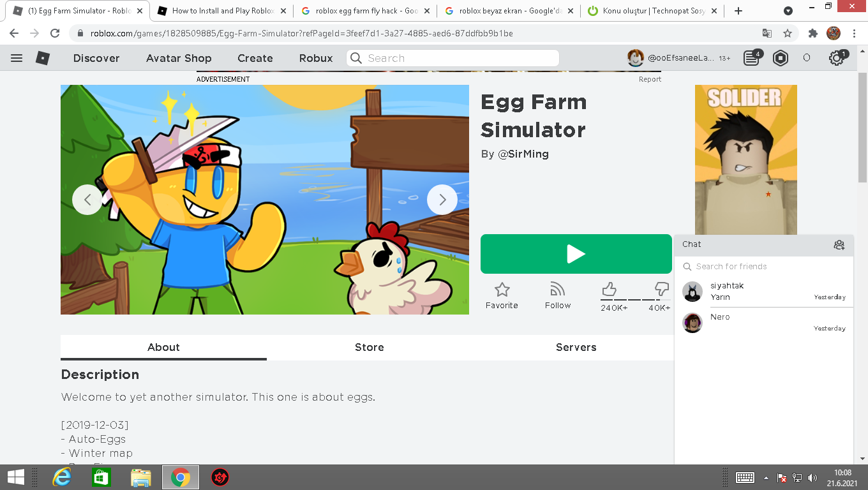The width and height of the screenshot is (868, 490).
Task: Click the red-black app icon in taskbar
Action: point(220,477)
